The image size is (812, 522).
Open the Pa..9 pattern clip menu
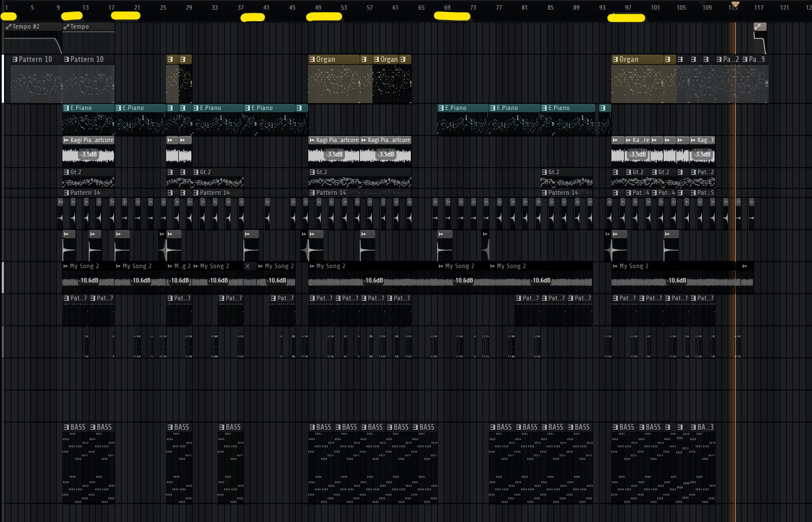pyautogui.click(x=745, y=60)
